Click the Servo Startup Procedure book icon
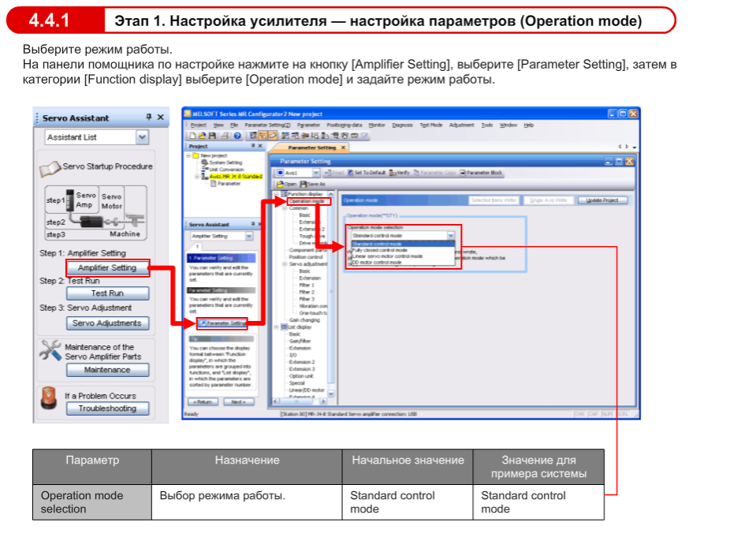This screenshot has width=756, height=552. coord(50,167)
